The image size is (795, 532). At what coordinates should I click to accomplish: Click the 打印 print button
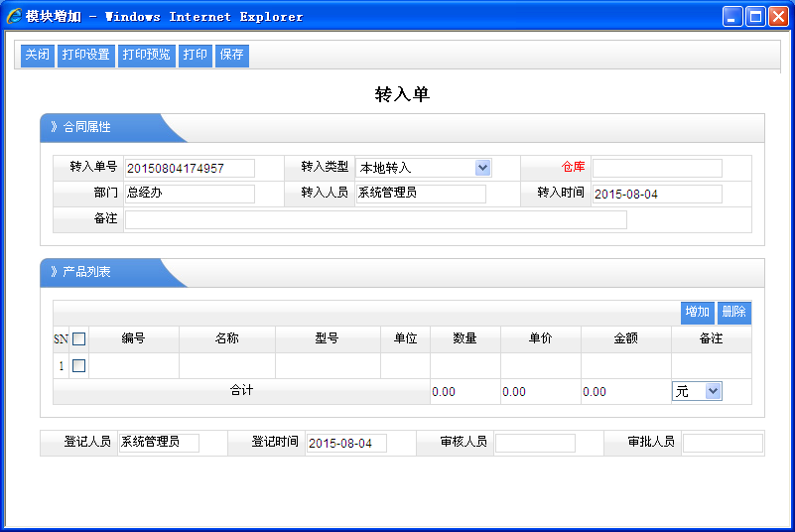pyautogui.click(x=196, y=56)
